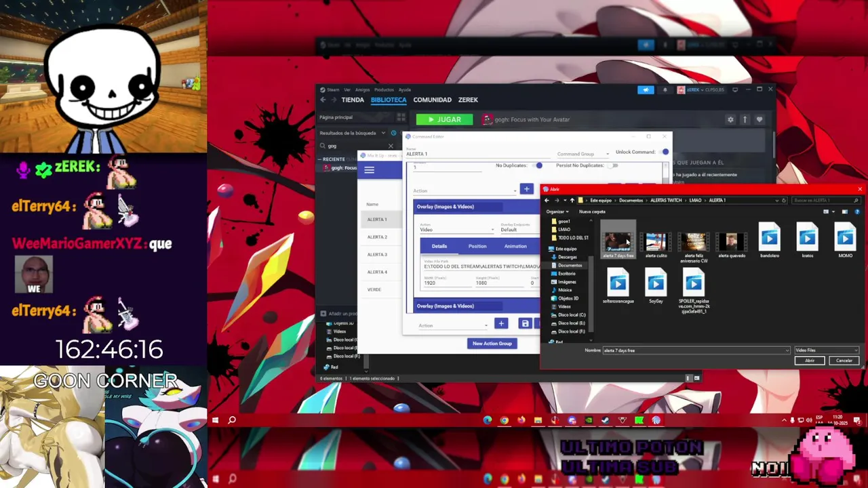868x488 pixels.
Task: Toggle the preview pane icon in file dialog
Action: (845, 211)
